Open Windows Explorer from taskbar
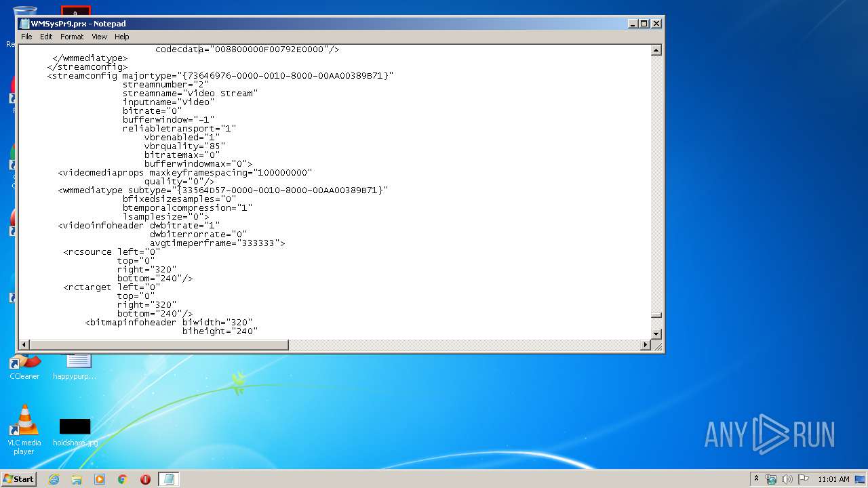The height and width of the screenshot is (488, 868). coord(77,479)
